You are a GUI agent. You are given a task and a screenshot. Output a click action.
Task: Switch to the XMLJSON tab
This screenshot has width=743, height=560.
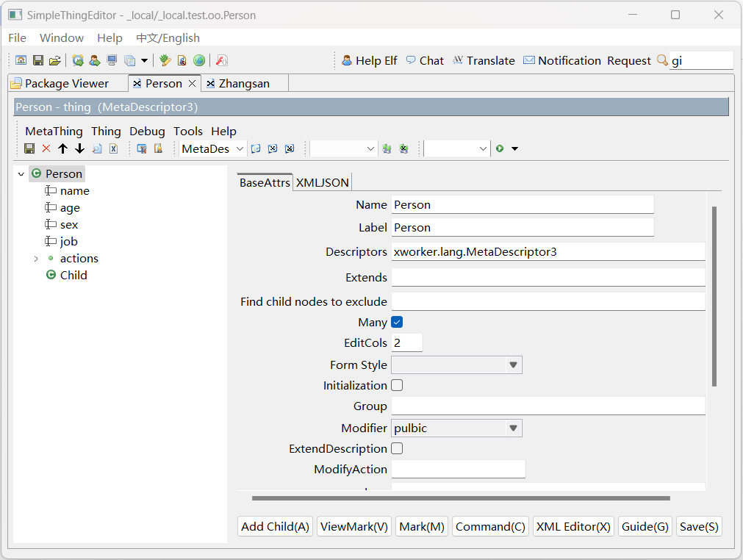(323, 182)
